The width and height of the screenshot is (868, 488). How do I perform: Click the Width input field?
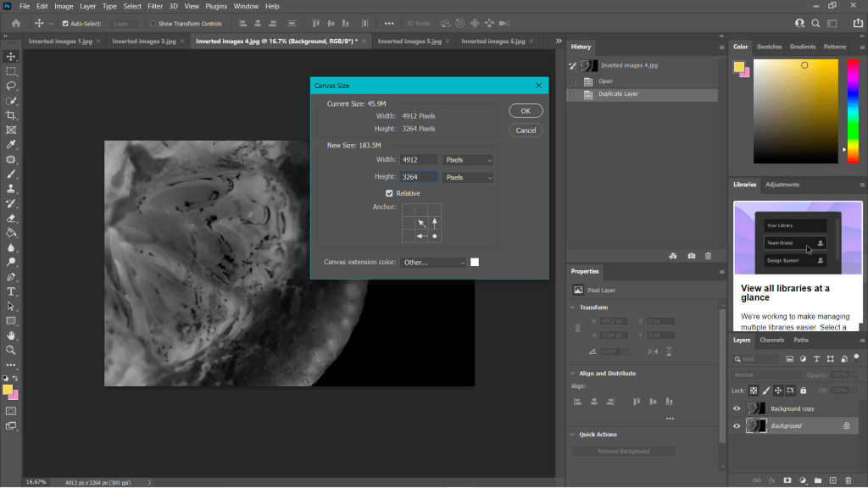click(x=418, y=159)
